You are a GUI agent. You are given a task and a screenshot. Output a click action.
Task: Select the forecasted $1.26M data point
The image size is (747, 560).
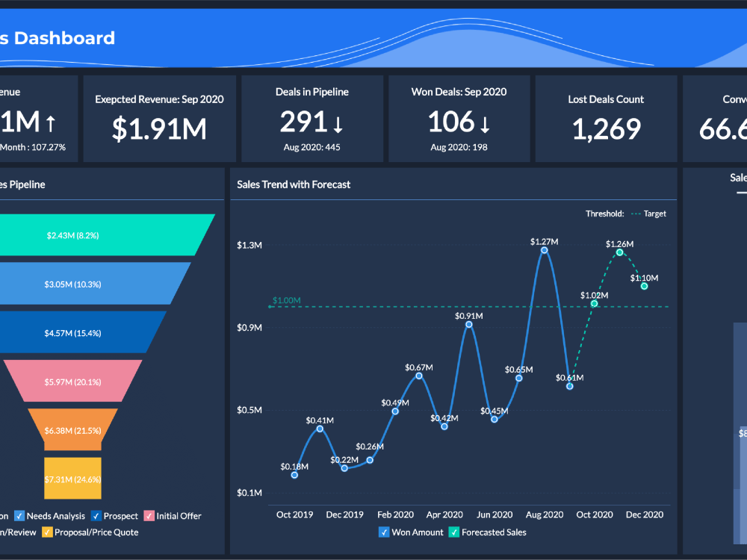[619, 252]
